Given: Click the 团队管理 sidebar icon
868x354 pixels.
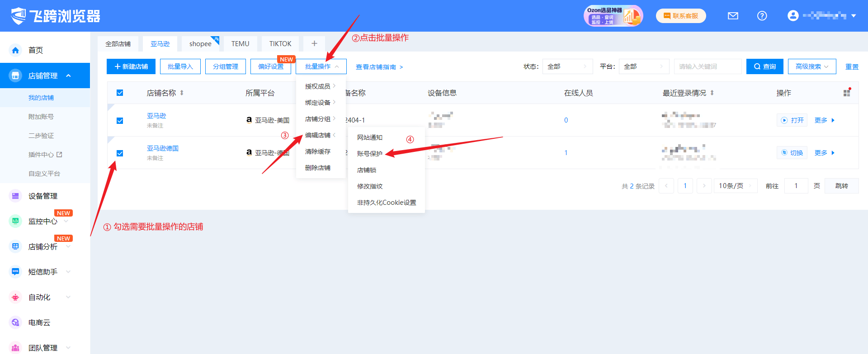Looking at the screenshot, I should pos(15,348).
